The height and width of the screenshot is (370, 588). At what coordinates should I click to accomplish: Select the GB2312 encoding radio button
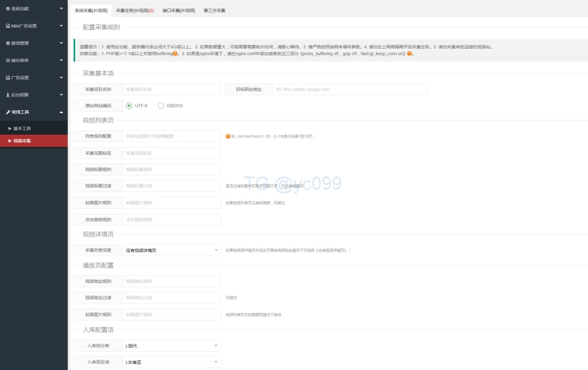(161, 106)
